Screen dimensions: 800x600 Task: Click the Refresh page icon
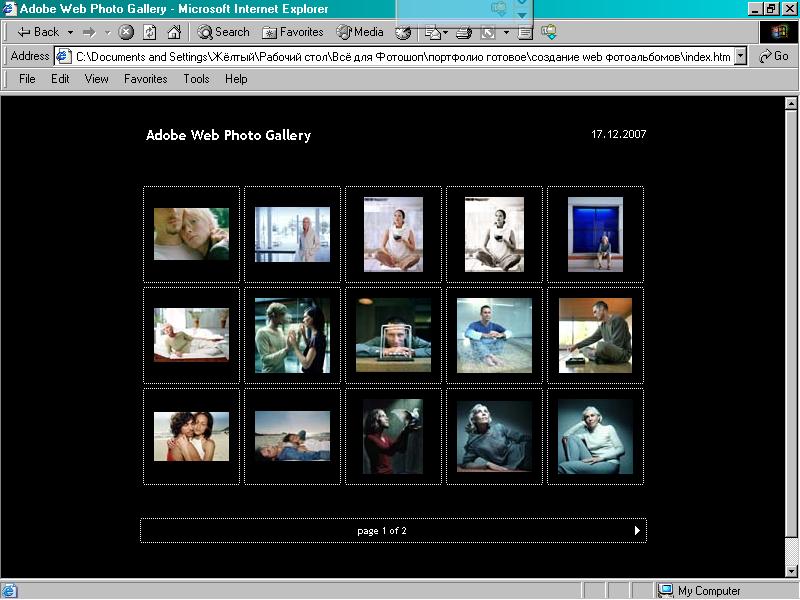point(149,32)
